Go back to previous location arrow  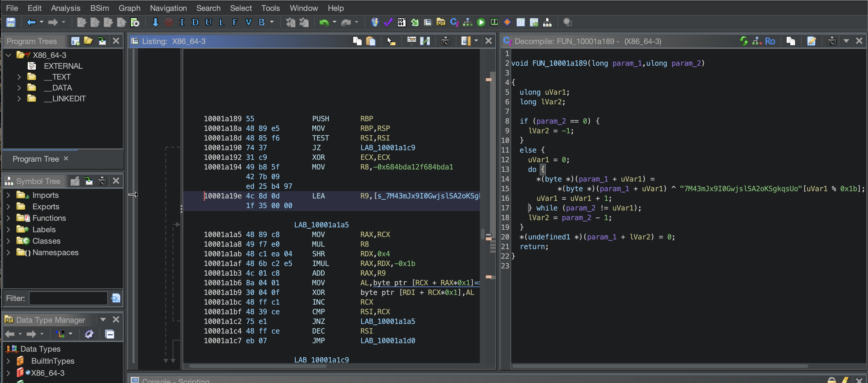(x=31, y=23)
